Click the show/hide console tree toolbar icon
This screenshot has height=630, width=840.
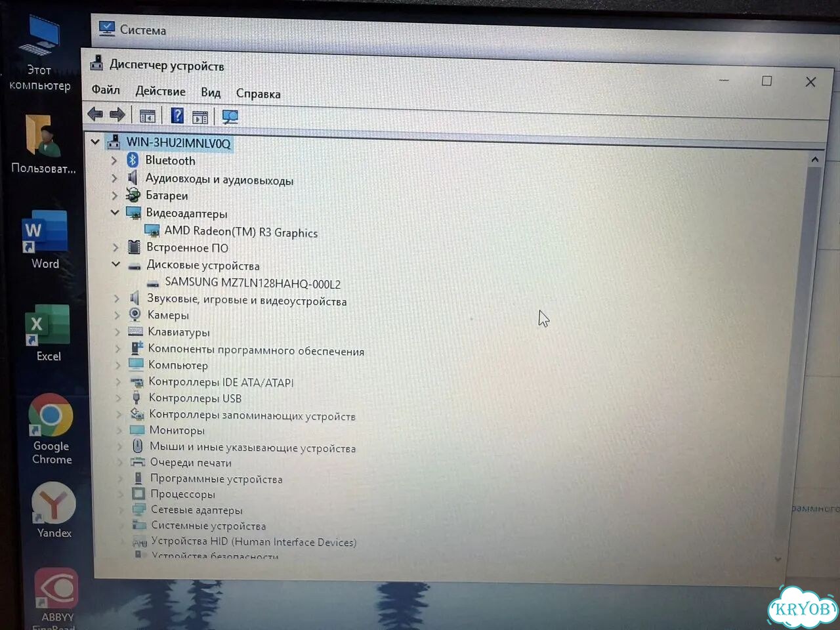[148, 116]
